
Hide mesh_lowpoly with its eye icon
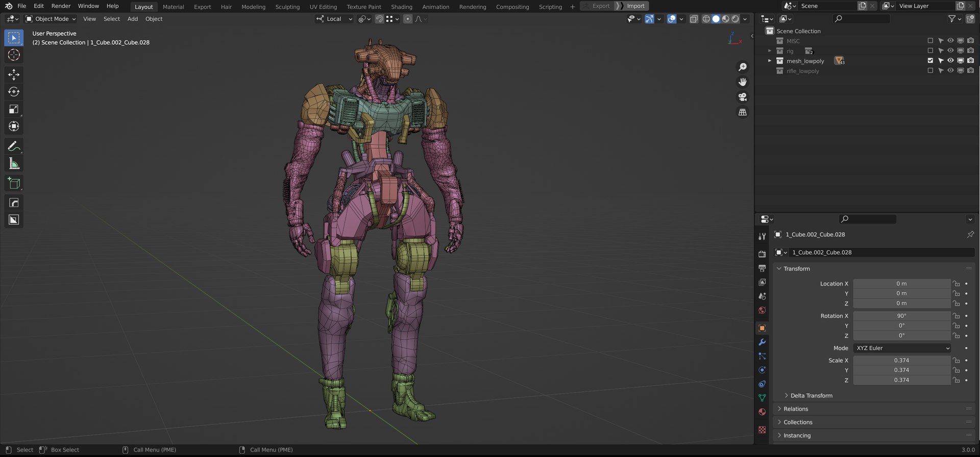(x=950, y=61)
